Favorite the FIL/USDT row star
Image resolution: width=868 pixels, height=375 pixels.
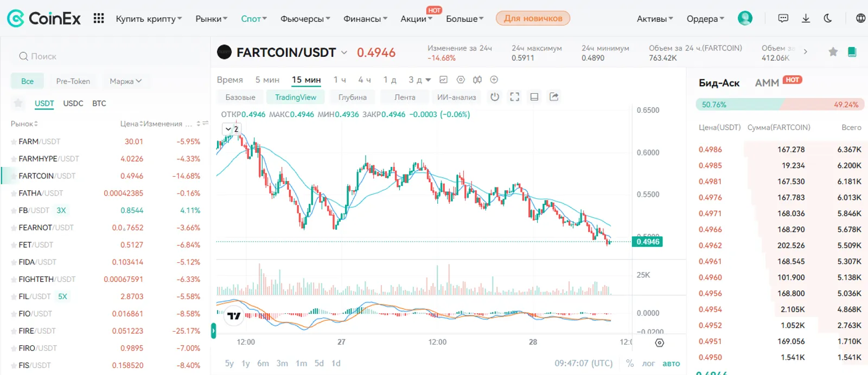pyautogui.click(x=14, y=297)
